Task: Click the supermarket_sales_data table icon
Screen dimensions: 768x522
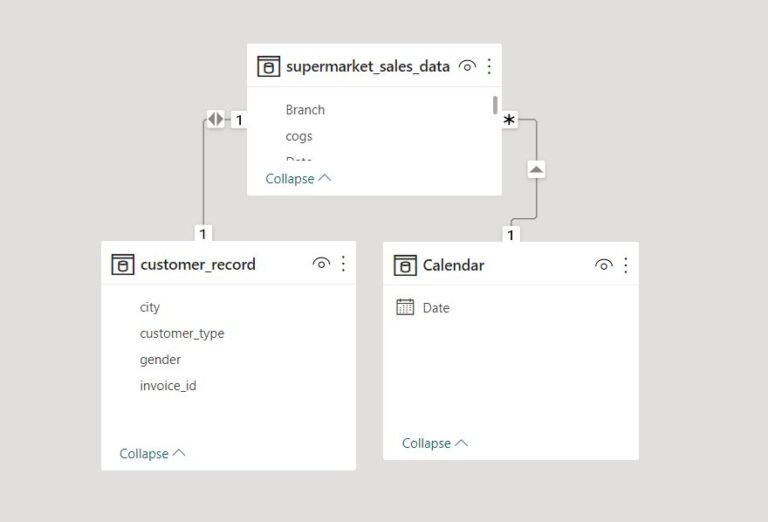Action: (x=268, y=67)
